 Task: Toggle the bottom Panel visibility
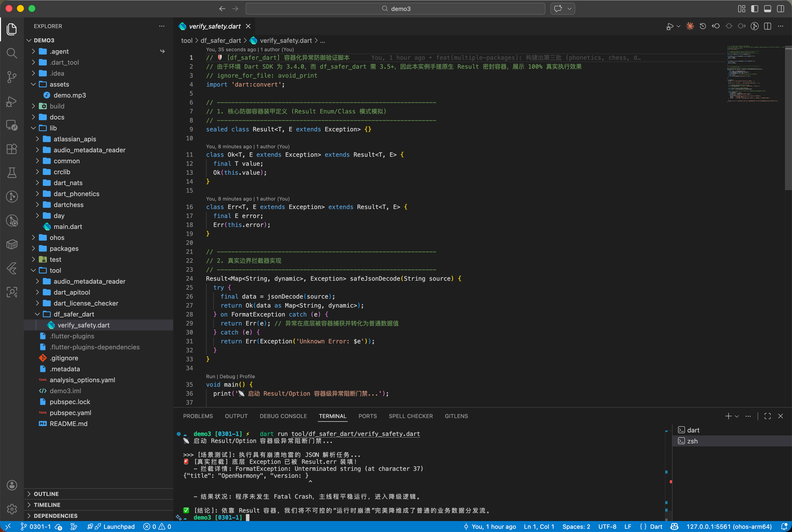[768, 8]
